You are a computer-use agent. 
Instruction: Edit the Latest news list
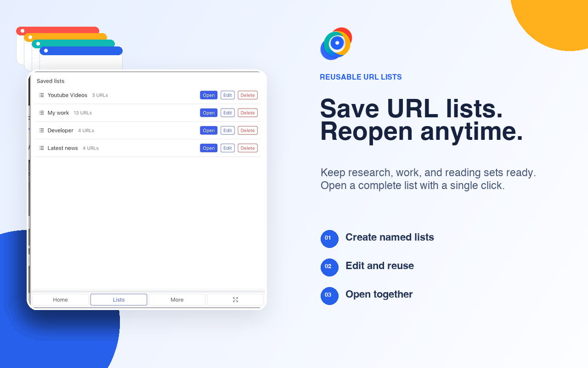[227, 148]
